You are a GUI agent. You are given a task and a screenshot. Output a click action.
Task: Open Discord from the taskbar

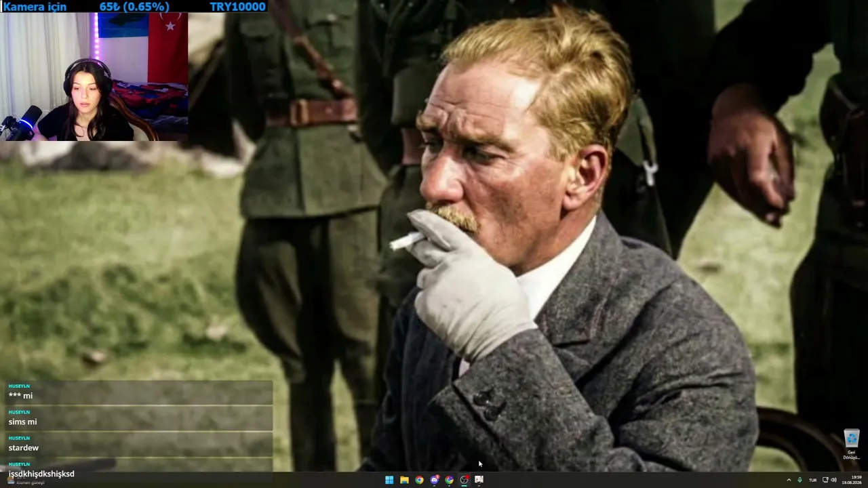pos(434,480)
